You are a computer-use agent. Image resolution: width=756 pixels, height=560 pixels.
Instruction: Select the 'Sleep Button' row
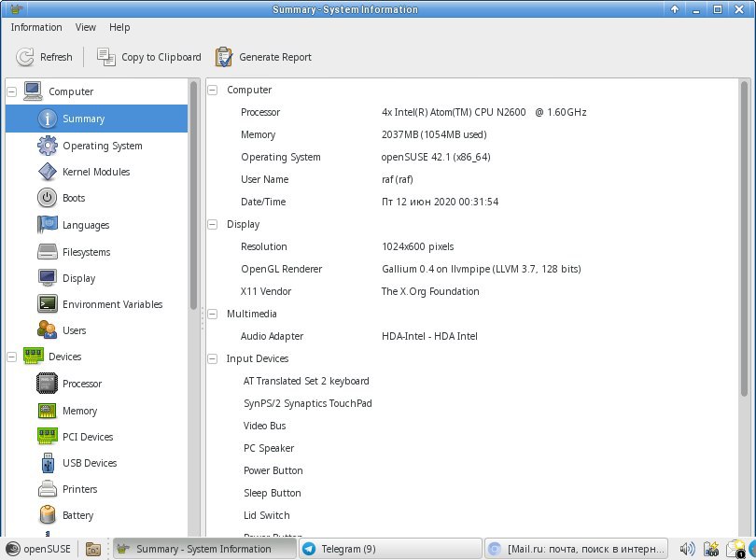[x=472, y=493]
